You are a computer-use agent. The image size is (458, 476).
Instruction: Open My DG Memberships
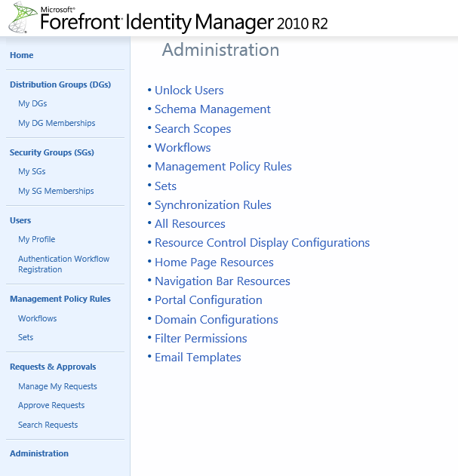(x=57, y=123)
